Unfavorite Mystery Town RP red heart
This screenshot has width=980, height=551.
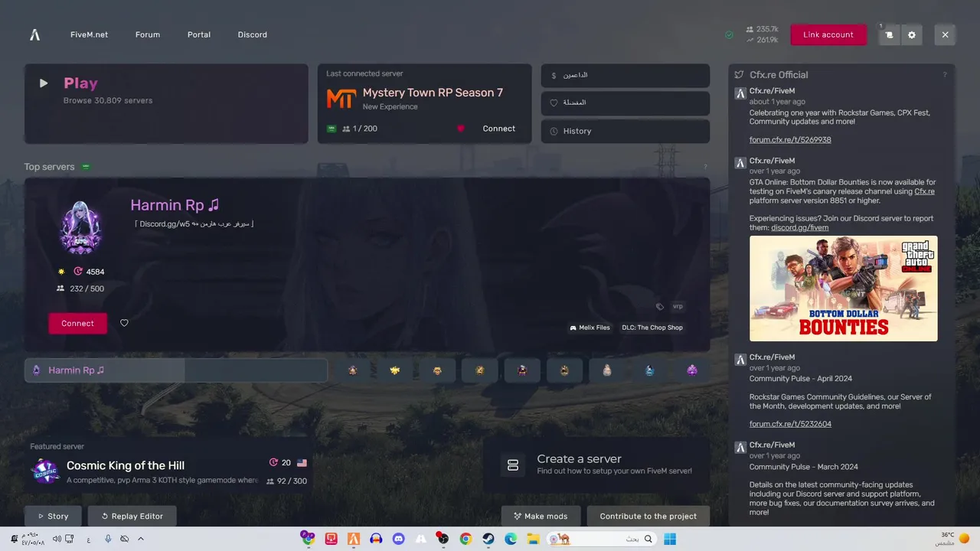(x=460, y=129)
